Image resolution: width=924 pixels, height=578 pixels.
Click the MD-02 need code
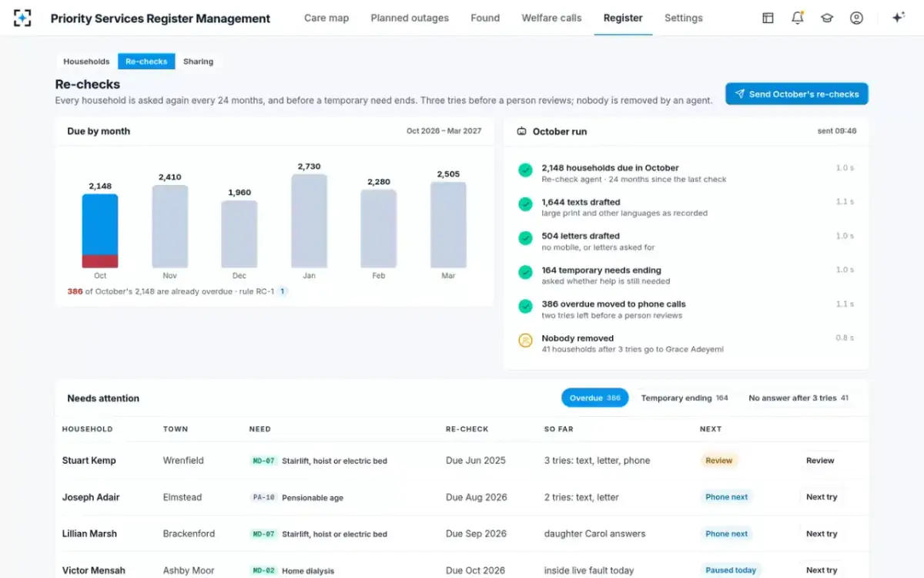[263, 571]
